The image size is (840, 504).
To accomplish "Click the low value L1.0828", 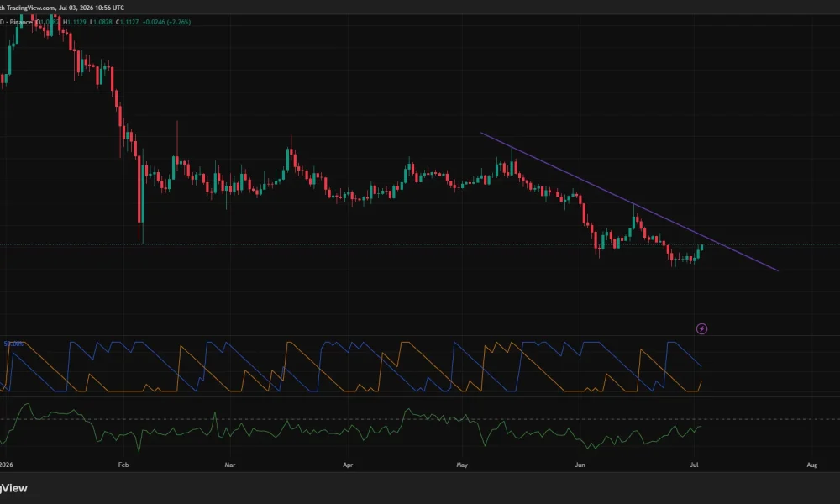I will coord(101,22).
